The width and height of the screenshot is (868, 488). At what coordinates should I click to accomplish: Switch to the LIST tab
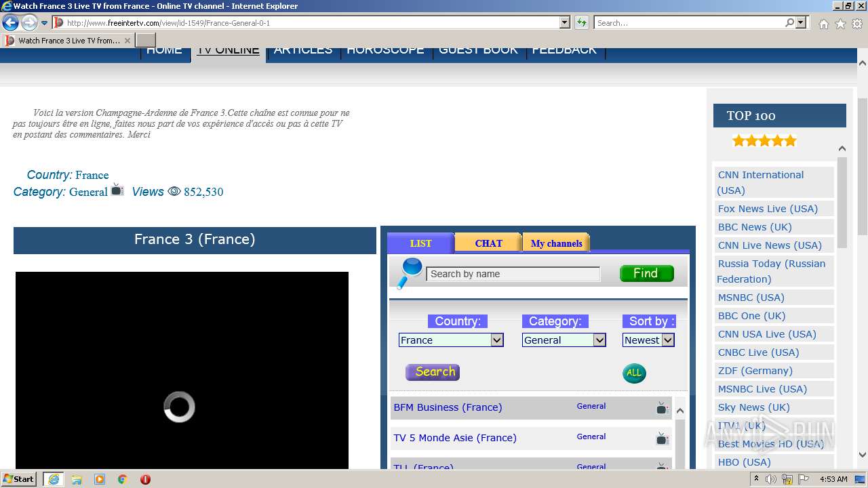pos(420,243)
